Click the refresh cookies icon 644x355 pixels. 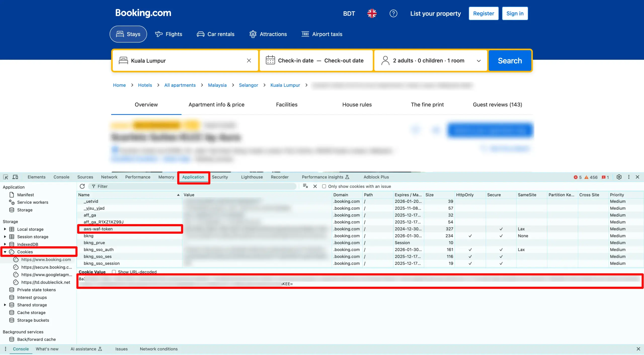pyautogui.click(x=82, y=186)
